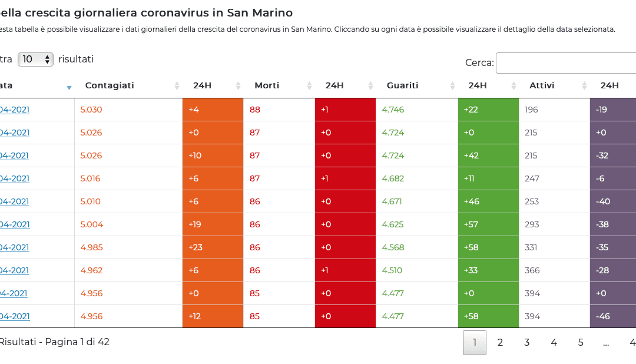The image size is (636, 364).
Task: Jump to page 3 in pagination
Action: [x=527, y=343]
